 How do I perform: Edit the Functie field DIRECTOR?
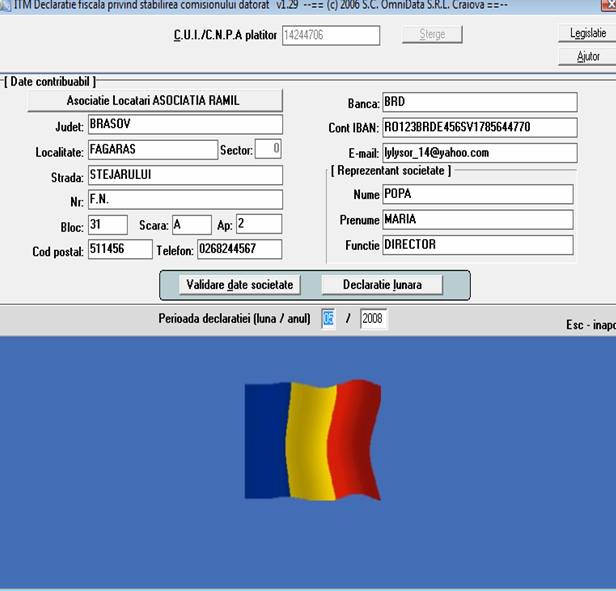coord(477,245)
